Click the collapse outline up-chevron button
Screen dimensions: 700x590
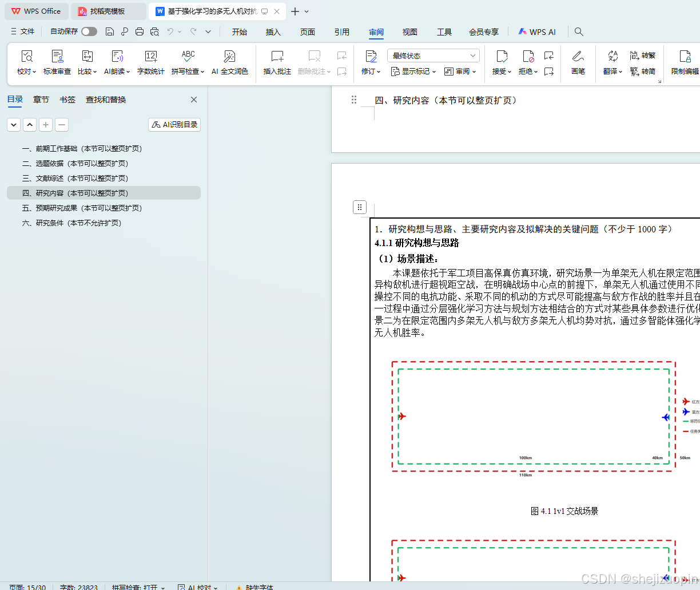(30, 124)
